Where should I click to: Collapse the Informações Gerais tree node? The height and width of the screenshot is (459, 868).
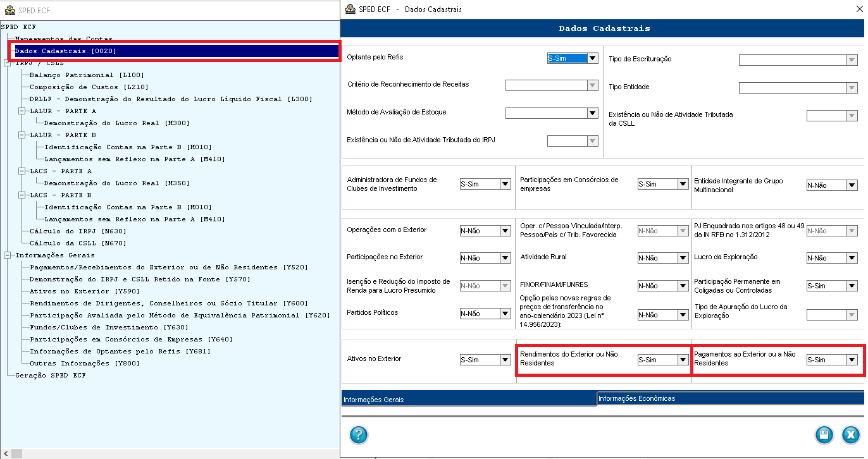7,255
